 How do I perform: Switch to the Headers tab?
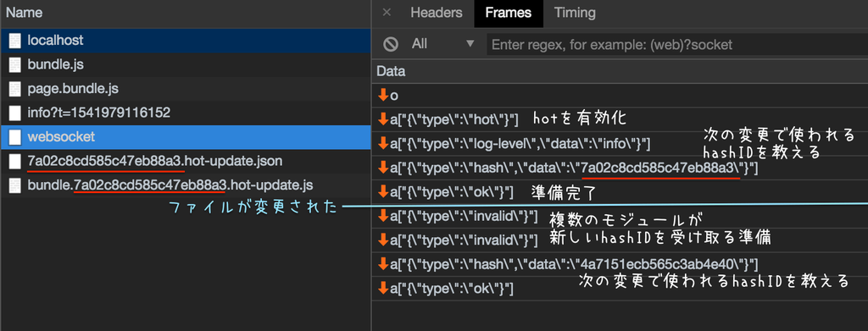pos(437,13)
